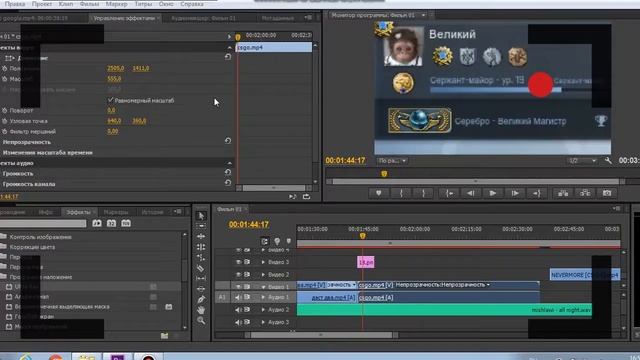Viewport: 640px width, 360px height.
Task: Select the Zoom magnifier tool
Action: [201, 321]
